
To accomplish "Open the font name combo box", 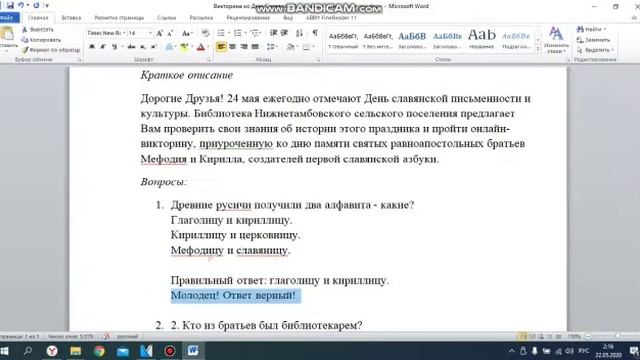I will (106, 33).
